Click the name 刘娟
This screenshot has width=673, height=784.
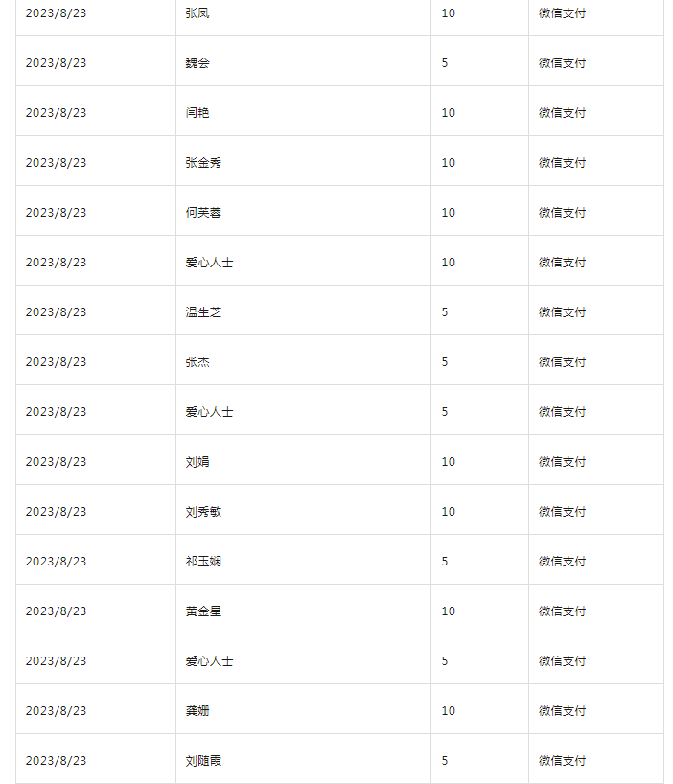tap(197, 462)
